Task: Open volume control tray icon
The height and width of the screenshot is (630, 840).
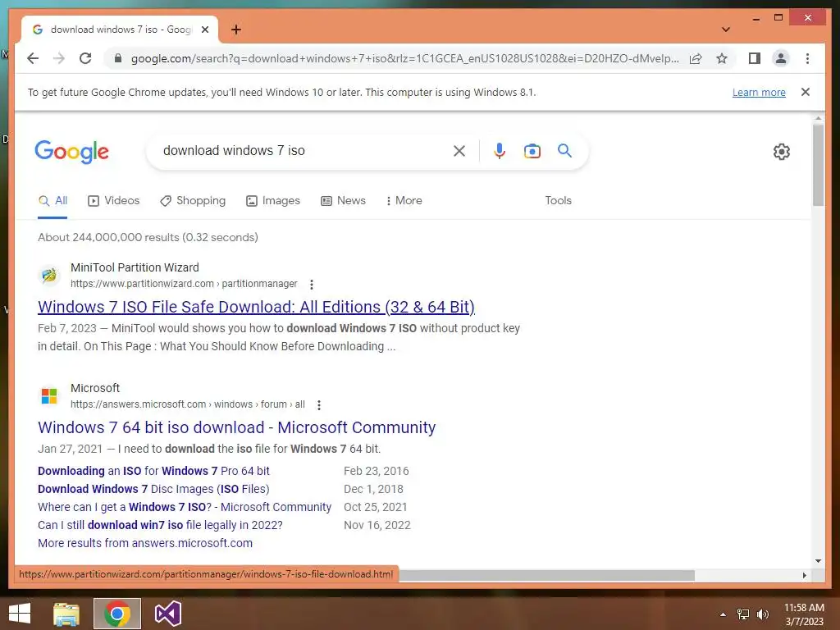Action: click(762, 614)
